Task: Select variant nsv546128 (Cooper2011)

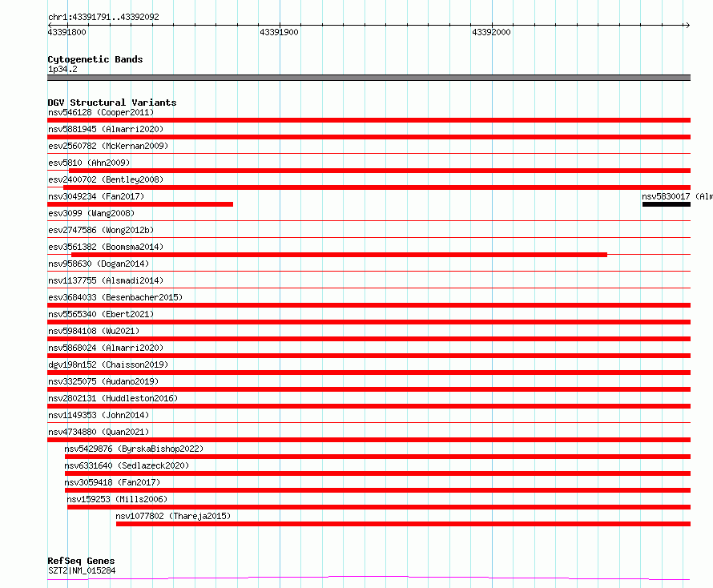Action: click(x=101, y=112)
